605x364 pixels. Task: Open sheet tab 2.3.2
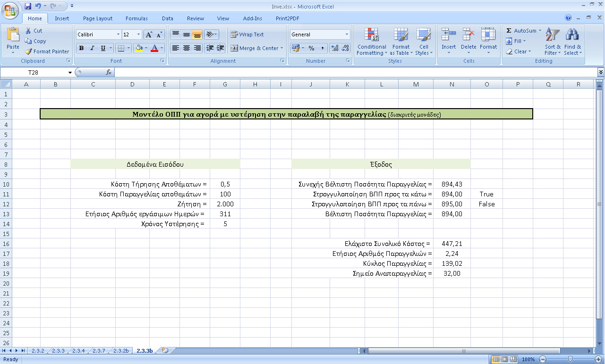click(38, 351)
